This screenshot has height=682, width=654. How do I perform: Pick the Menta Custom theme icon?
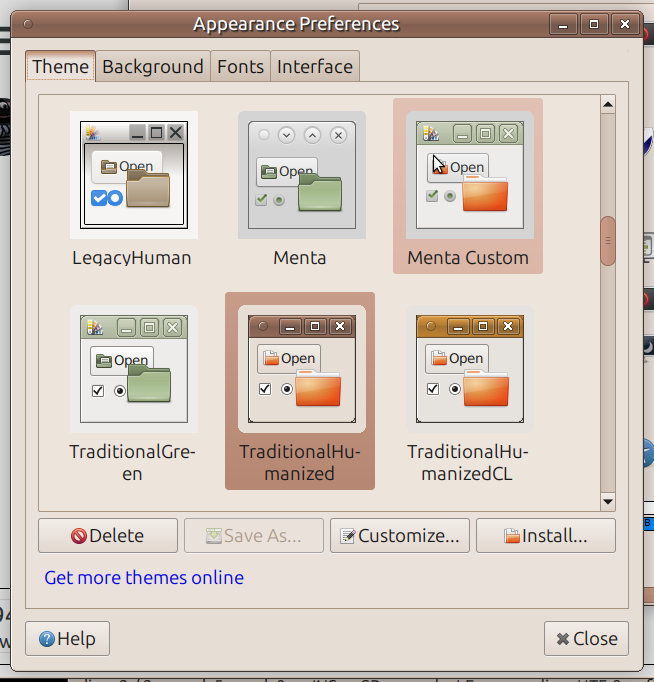click(x=468, y=175)
